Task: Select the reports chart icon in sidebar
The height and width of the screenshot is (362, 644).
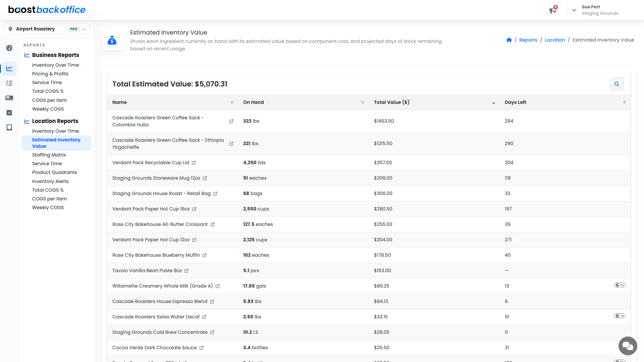Action: click(9, 68)
